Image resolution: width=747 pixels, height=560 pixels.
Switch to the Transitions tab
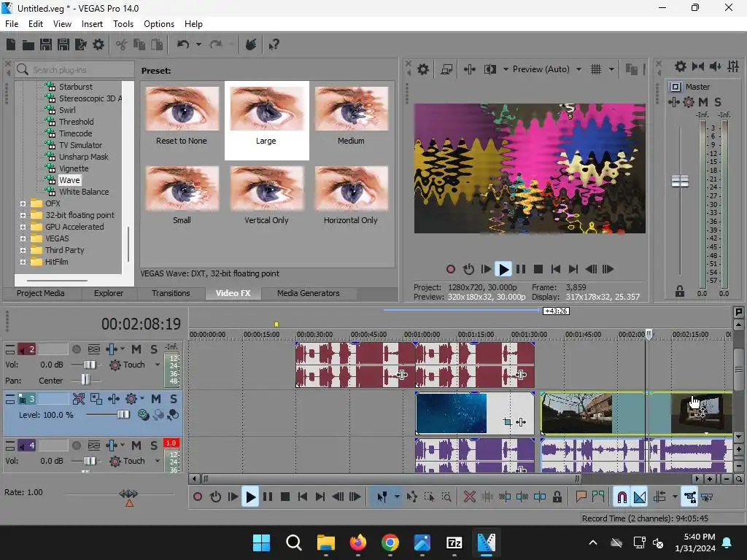[x=171, y=293]
